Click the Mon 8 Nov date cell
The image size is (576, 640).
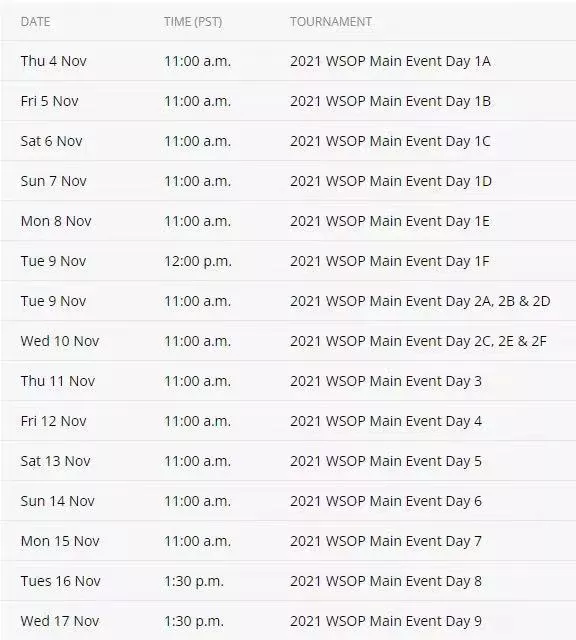56,221
